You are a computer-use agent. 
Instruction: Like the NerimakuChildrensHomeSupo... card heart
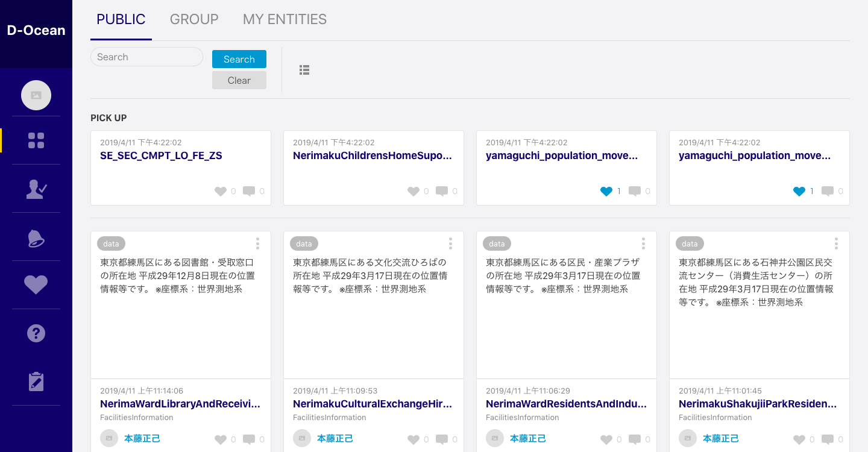point(414,192)
